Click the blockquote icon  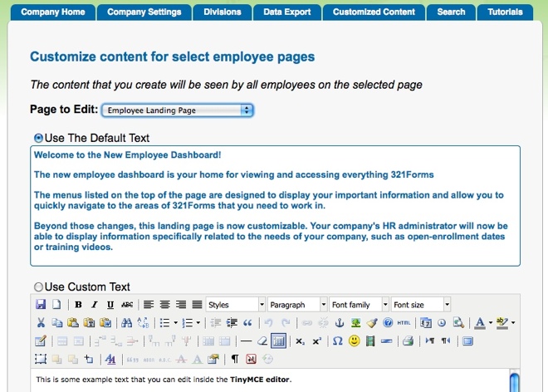click(x=247, y=322)
